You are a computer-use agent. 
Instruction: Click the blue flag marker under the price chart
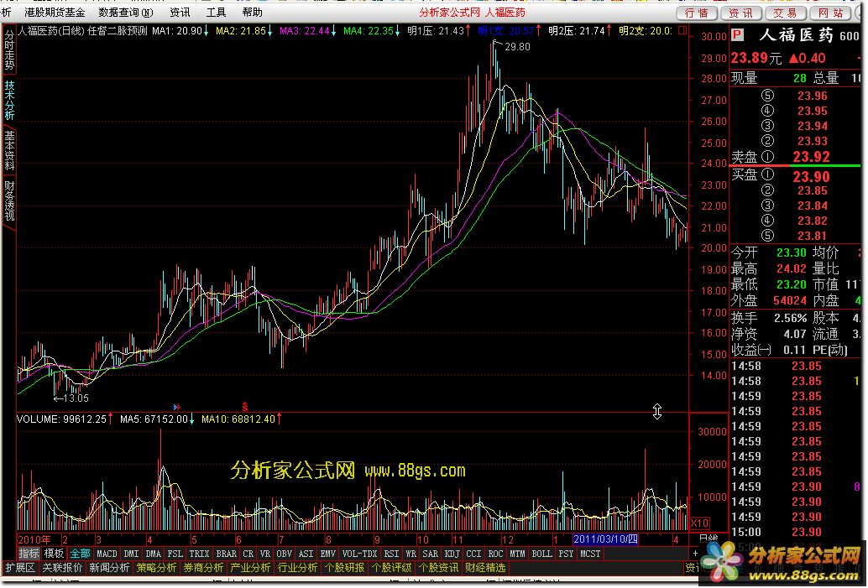coord(176,407)
